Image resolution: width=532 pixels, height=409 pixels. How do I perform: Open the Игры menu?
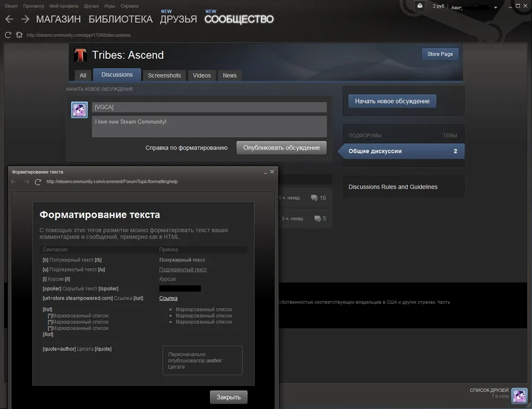point(110,6)
